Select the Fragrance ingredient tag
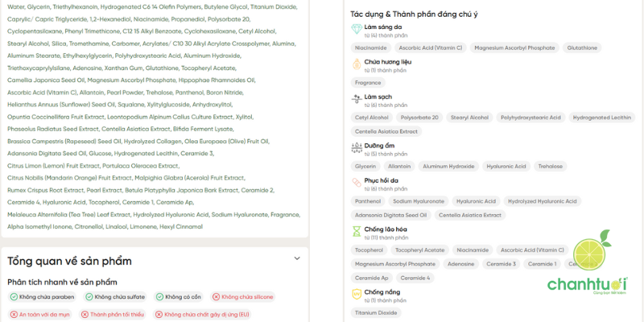Image resolution: width=644 pixels, height=322 pixels. pyautogui.click(x=369, y=82)
